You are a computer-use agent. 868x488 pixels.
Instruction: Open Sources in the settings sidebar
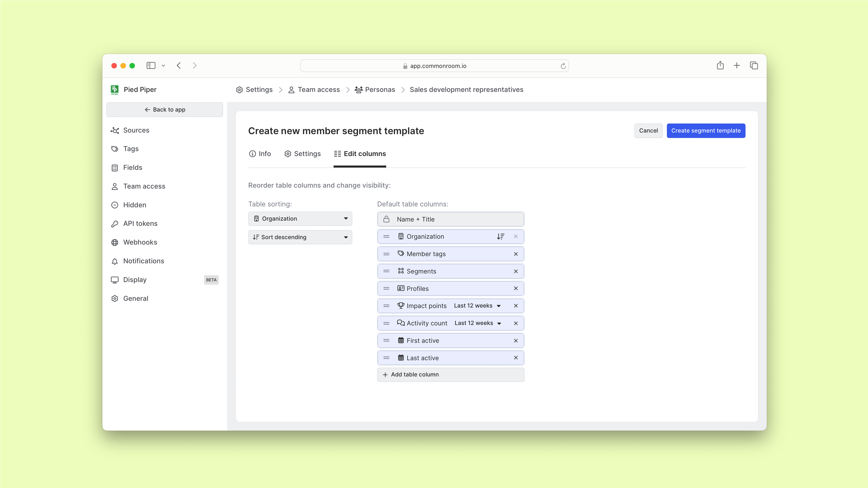pos(136,130)
